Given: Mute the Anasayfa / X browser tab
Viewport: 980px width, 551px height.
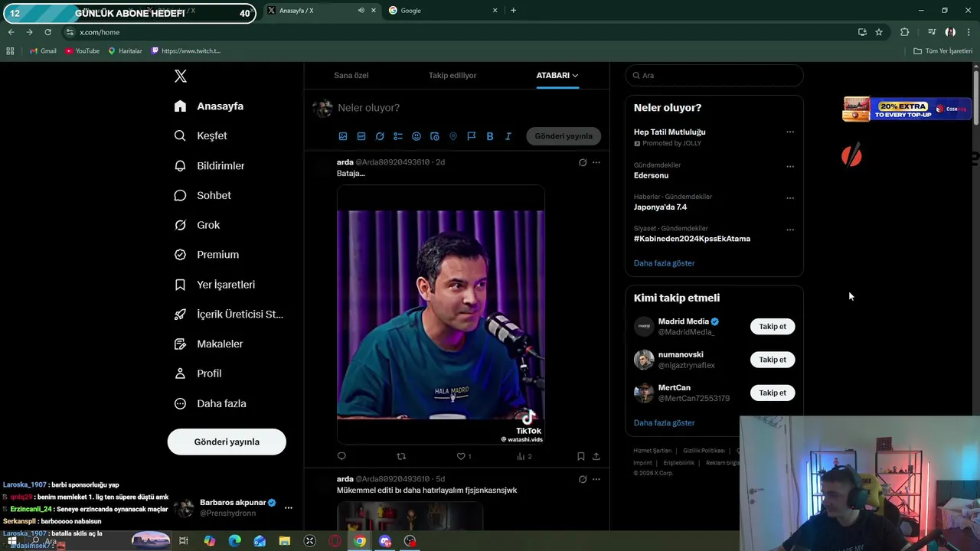Looking at the screenshot, I should tap(361, 11).
